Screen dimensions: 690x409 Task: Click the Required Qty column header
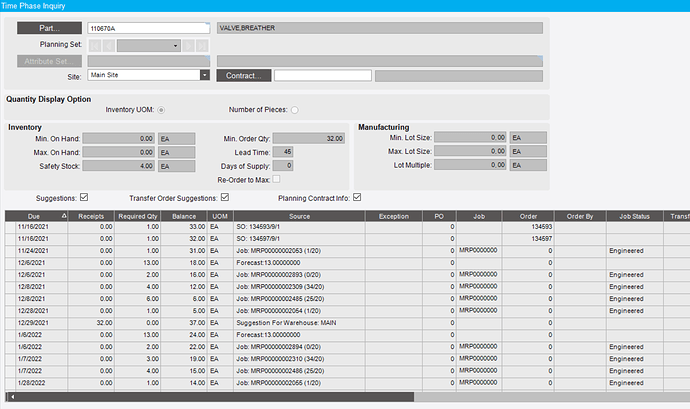pos(137,216)
